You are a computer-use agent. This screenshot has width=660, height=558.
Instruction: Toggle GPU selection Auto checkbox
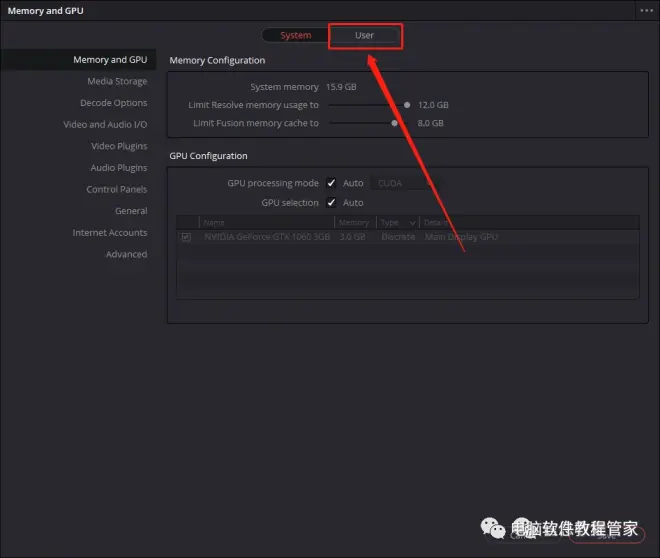coord(331,203)
